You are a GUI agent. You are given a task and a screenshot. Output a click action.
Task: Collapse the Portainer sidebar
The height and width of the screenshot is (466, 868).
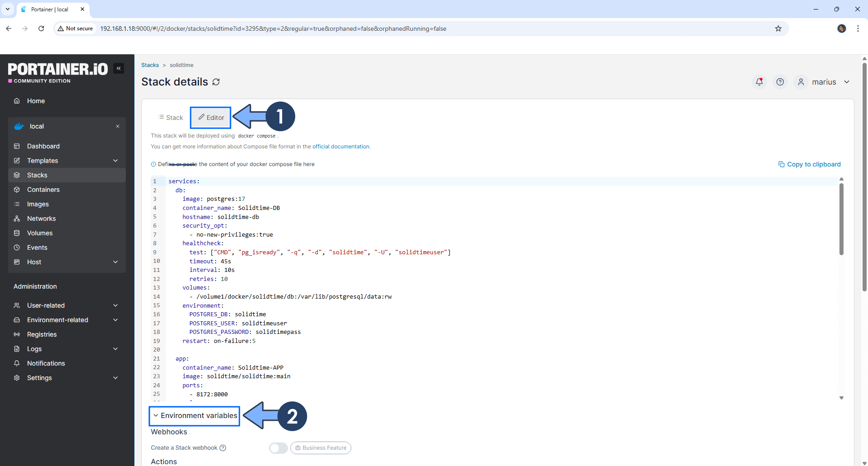point(119,68)
